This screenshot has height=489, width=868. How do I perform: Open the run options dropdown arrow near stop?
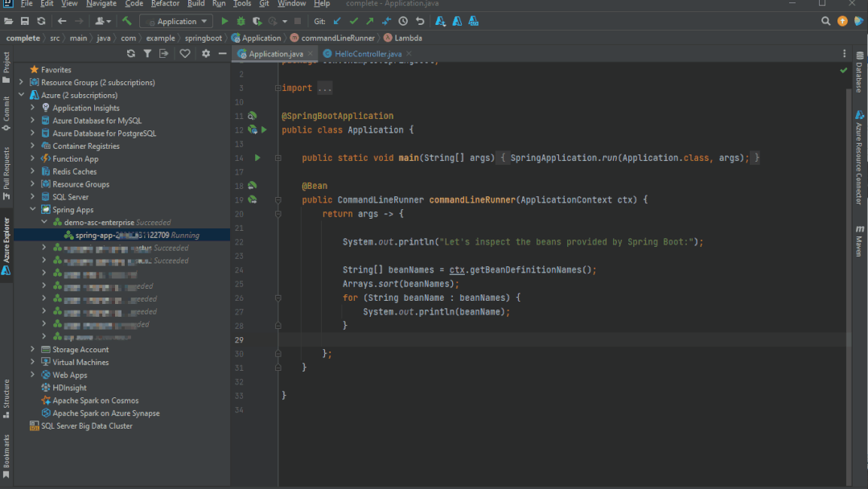tap(285, 21)
